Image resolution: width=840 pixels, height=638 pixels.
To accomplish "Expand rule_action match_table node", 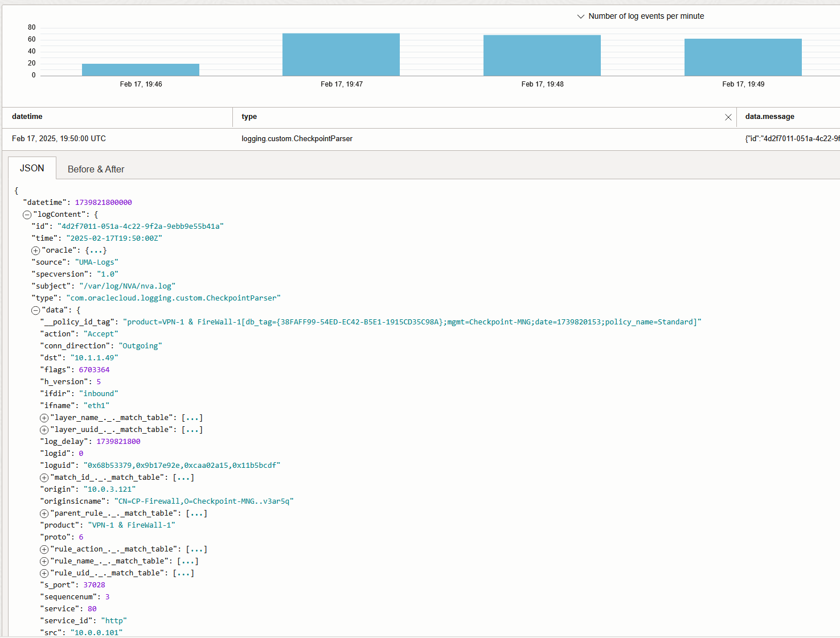I will point(44,549).
